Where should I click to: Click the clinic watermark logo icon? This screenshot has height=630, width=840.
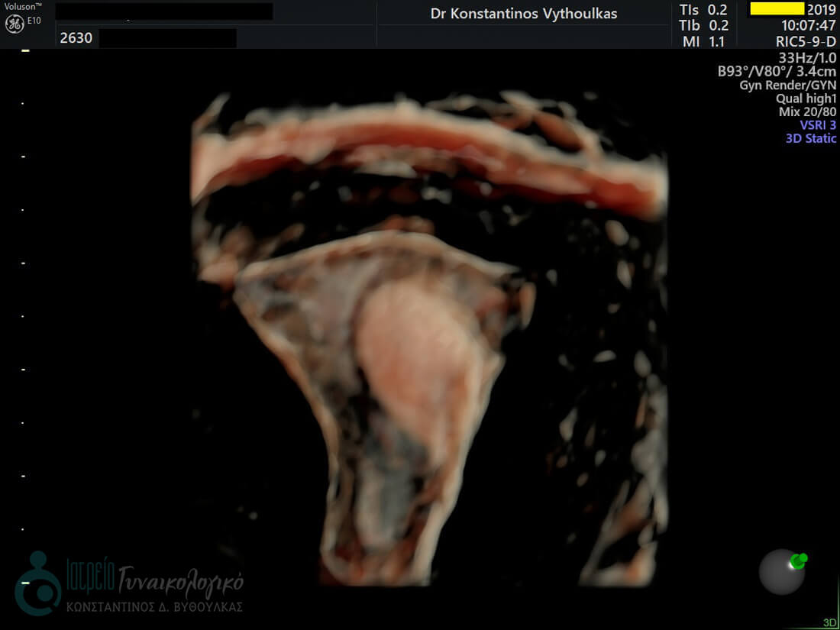(37, 583)
